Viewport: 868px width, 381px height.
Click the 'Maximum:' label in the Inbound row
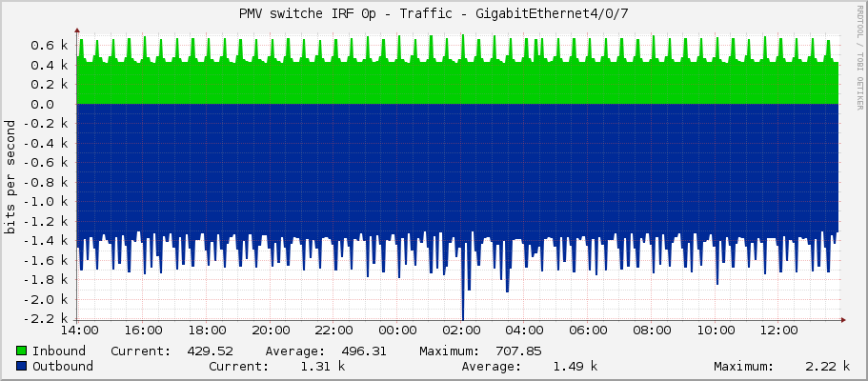coord(450,351)
